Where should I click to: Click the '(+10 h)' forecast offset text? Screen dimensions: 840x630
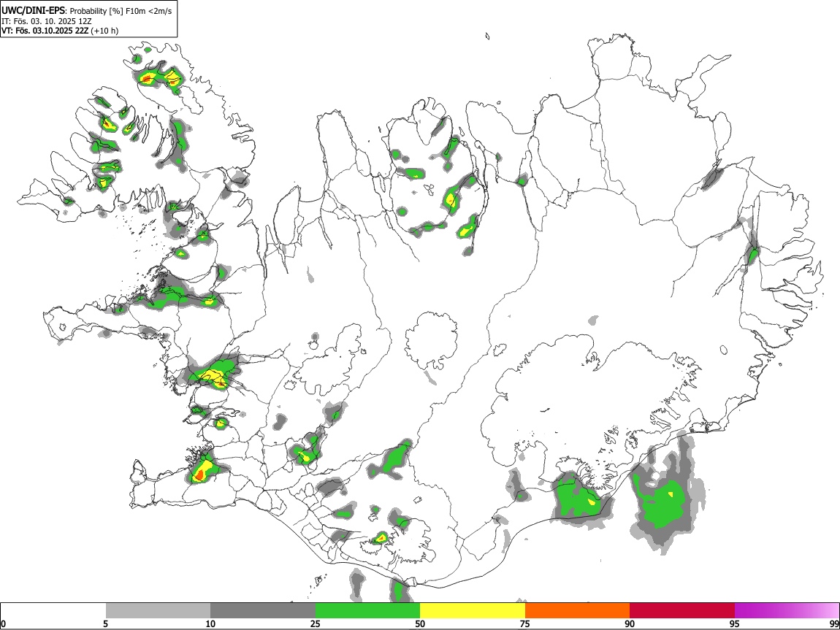pos(104,31)
